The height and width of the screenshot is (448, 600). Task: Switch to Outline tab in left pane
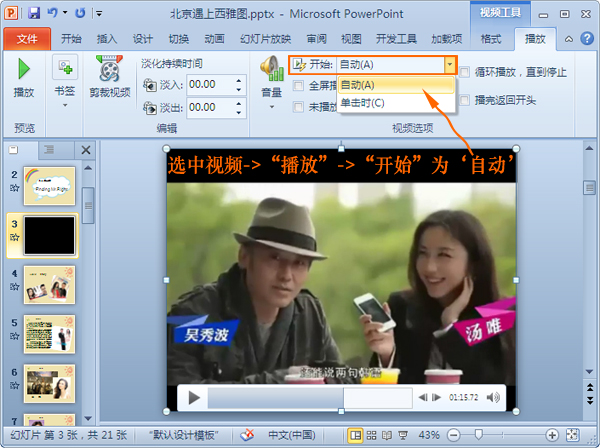(x=49, y=150)
